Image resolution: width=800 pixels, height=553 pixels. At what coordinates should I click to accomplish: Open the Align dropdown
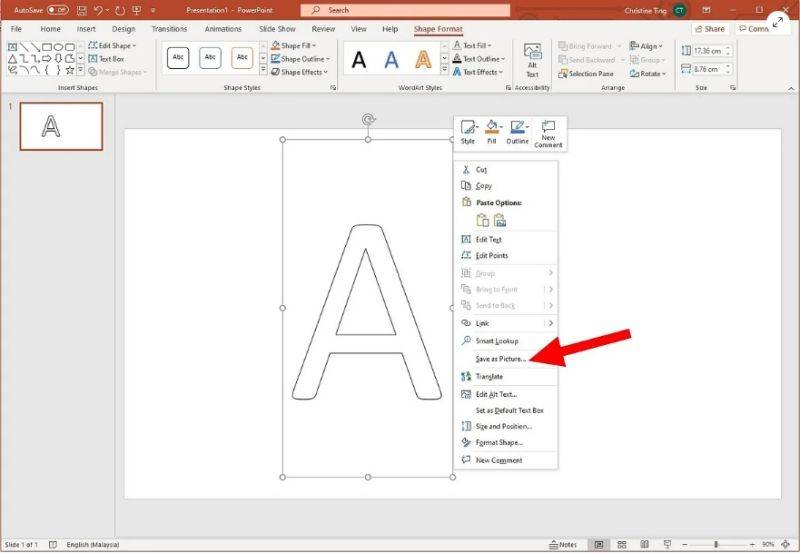tap(646, 46)
